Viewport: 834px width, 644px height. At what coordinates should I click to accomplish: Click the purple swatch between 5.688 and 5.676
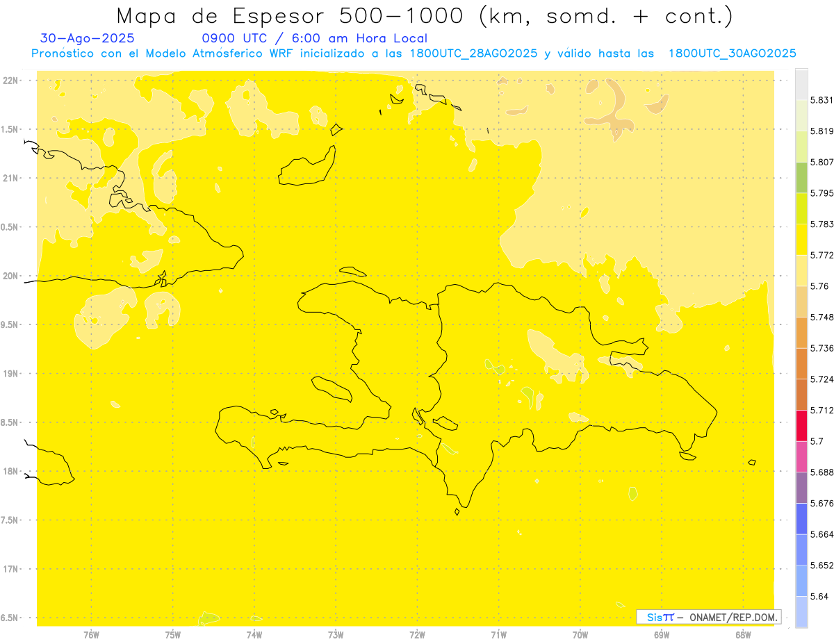coord(801,488)
